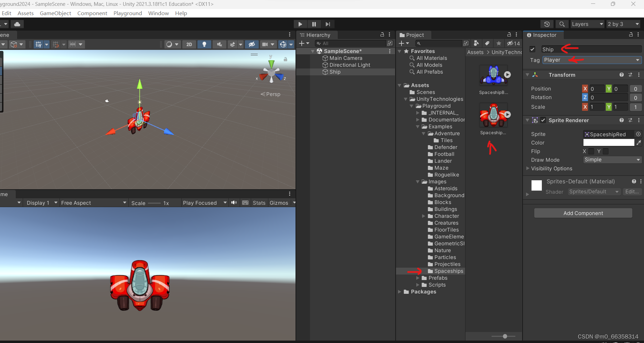
Task: Pick color with the eyedropper icon
Action: pos(638,142)
